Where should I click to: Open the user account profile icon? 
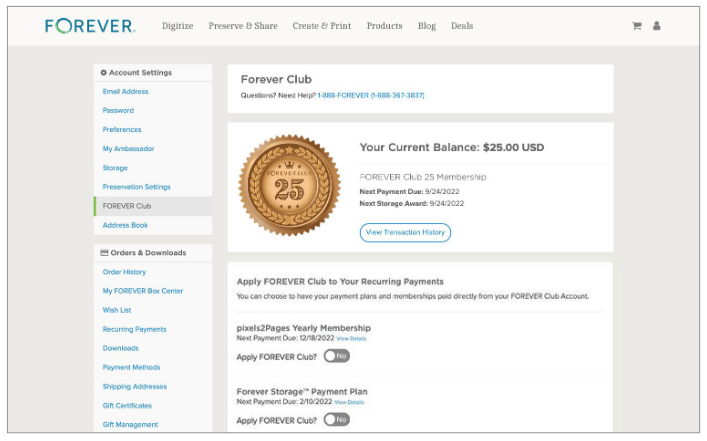click(656, 26)
